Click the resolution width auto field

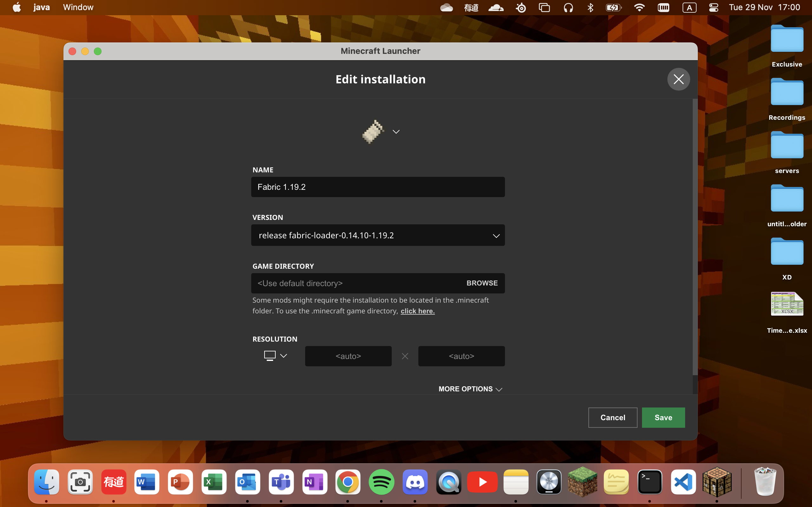tap(348, 356)
